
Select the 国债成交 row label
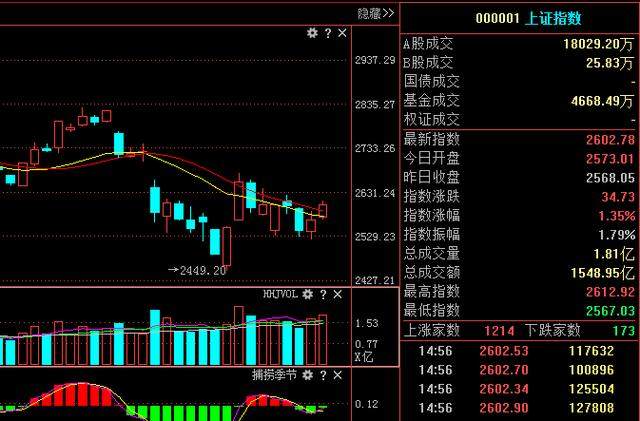coord(432,81)
